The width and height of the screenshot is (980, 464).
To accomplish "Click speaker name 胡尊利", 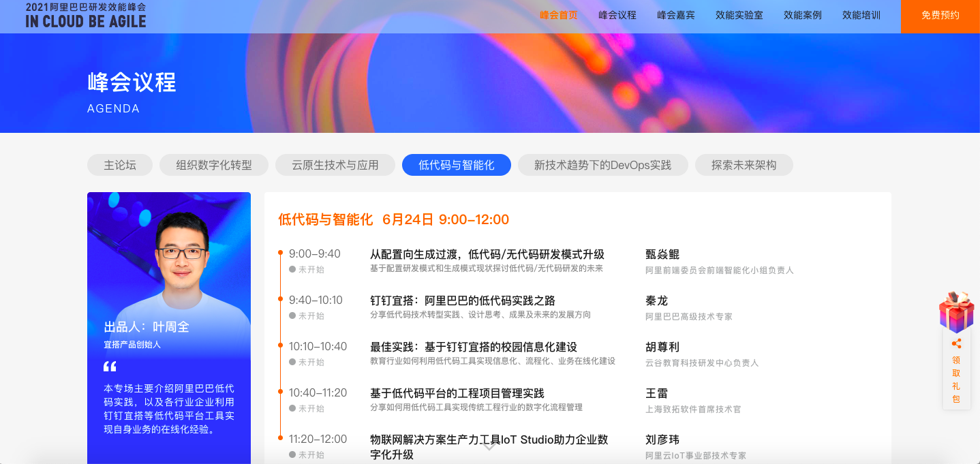I will pos(662,347).
